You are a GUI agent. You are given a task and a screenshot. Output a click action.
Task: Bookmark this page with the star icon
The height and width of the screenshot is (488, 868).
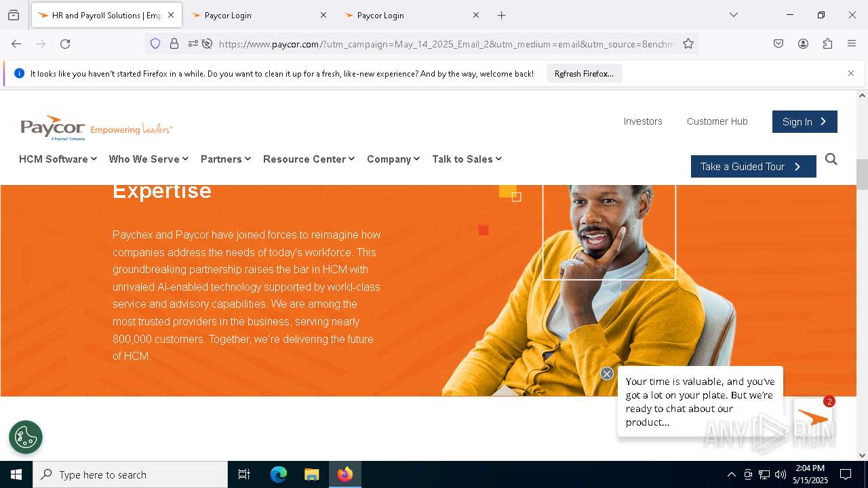pos(688,43)
